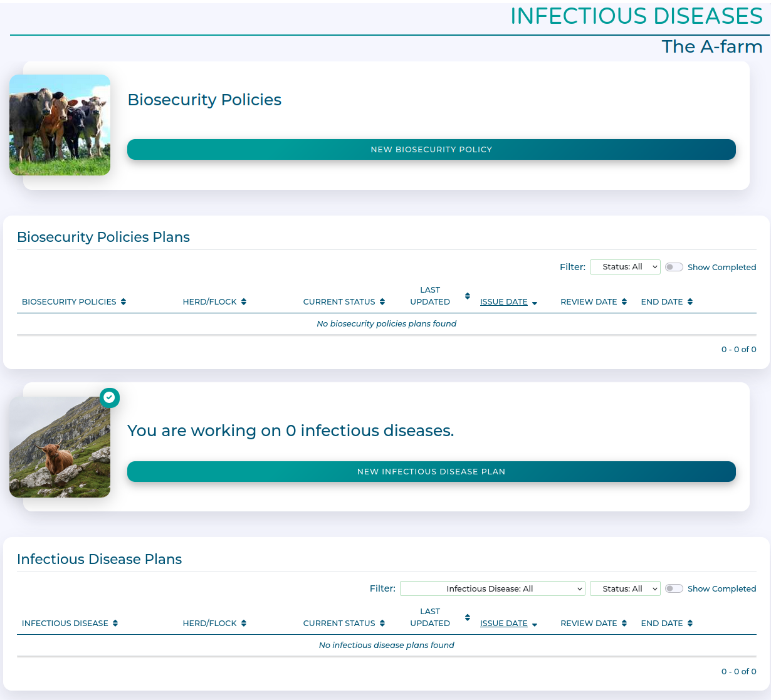Click the cattle herd thumbnail image
The height and width of the screenshot is (700, 771).
[x=60, y=125]
